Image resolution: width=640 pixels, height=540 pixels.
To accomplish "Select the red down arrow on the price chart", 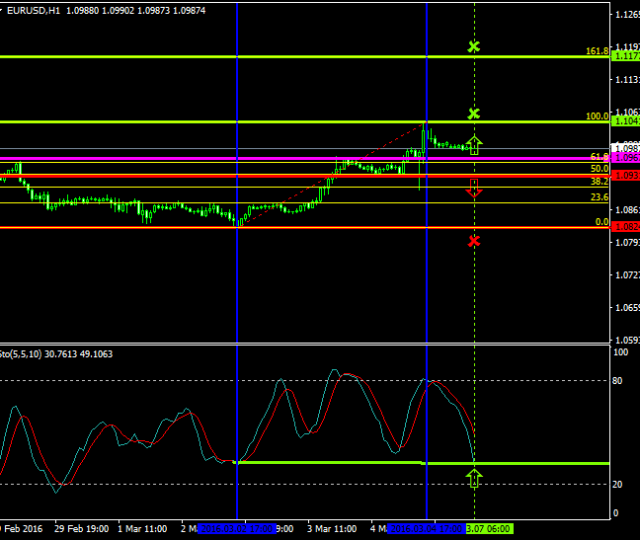I will tap(474, 187).
